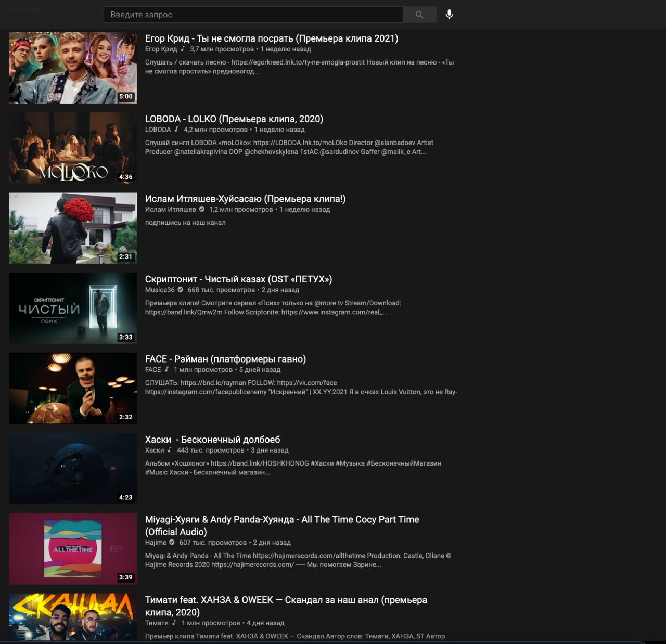Click "3,7 млн просмотров" view count
This screenshot has height=644, width=666.
click(x=222, y=49)
